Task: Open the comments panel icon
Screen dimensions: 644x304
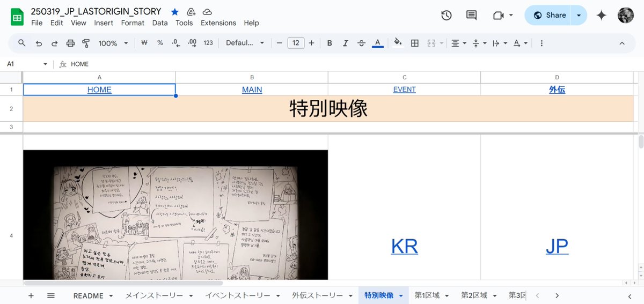Action: [x=471, y=16]
